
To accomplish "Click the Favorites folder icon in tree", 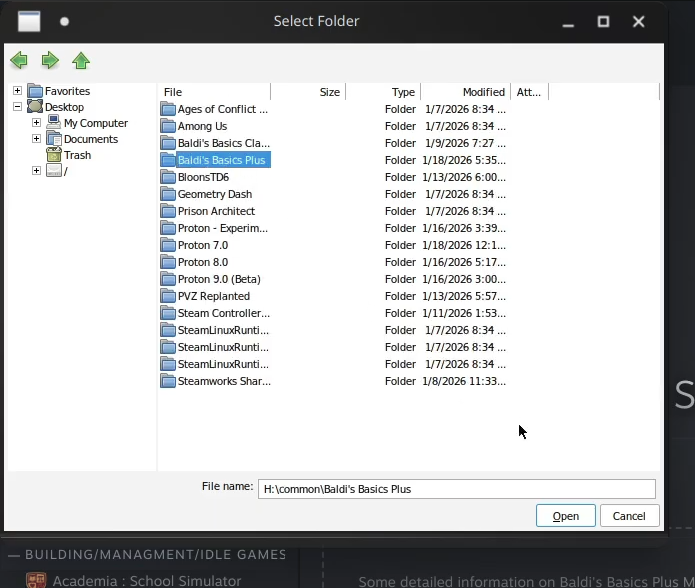I will (35, 91).
